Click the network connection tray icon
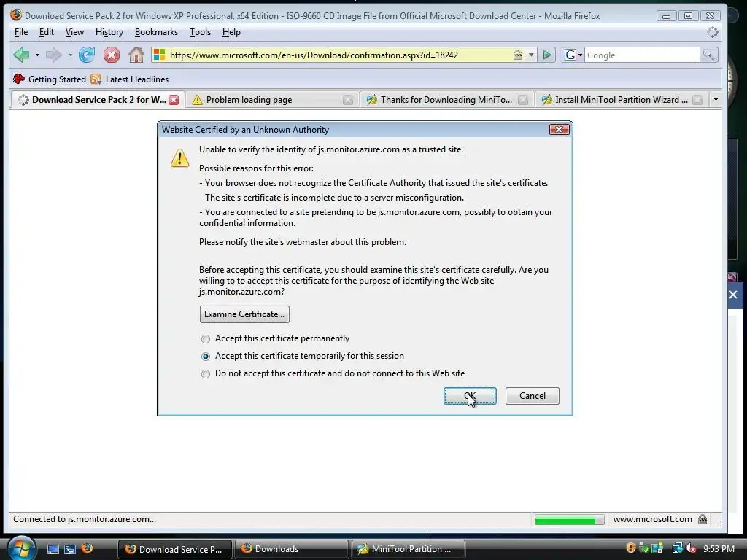Image resolution: width=747 pixels, height=560 pixels. pyautogui.click(x=677, y=548)
